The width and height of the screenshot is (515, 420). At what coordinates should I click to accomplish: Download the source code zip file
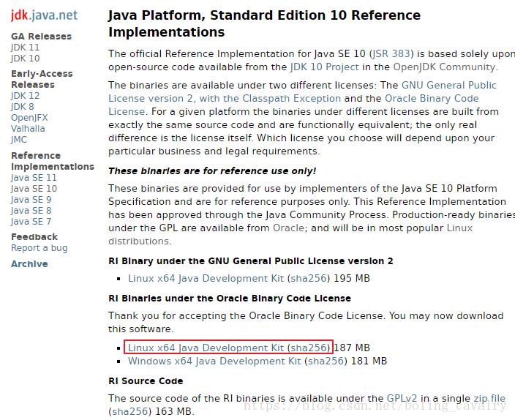pos(489,398)
